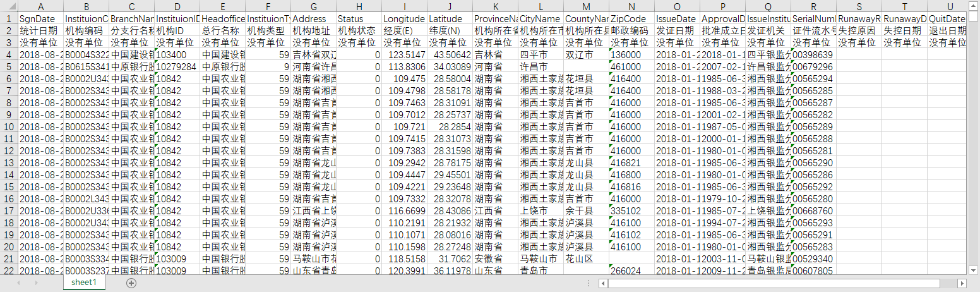
Task: Select latitude cell 34.03089
Action: pyautogui.click(x=450, y=67)
